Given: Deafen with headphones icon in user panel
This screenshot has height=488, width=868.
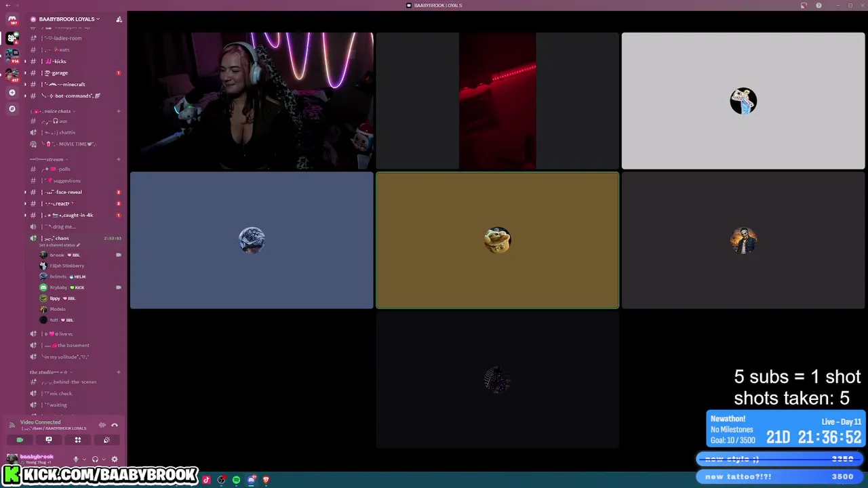Looking at the screenshot, I should click(x=95, y=459).
